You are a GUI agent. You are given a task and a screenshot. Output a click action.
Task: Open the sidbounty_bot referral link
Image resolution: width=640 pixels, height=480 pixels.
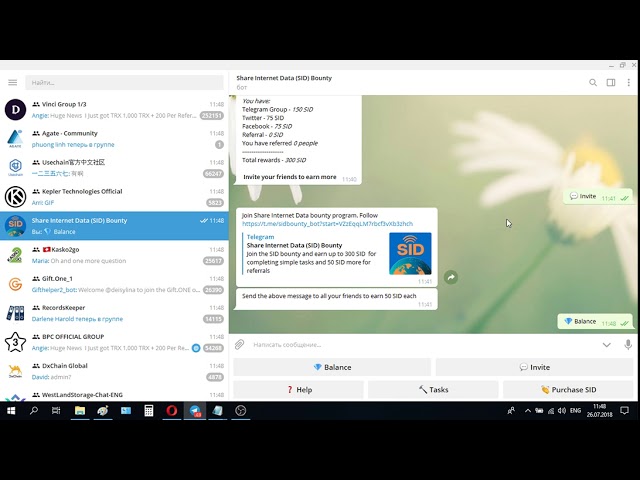(327, 224)
